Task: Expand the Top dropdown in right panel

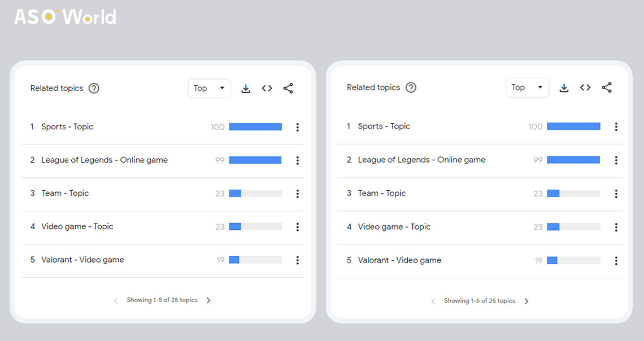Action: tap(528, 88)
